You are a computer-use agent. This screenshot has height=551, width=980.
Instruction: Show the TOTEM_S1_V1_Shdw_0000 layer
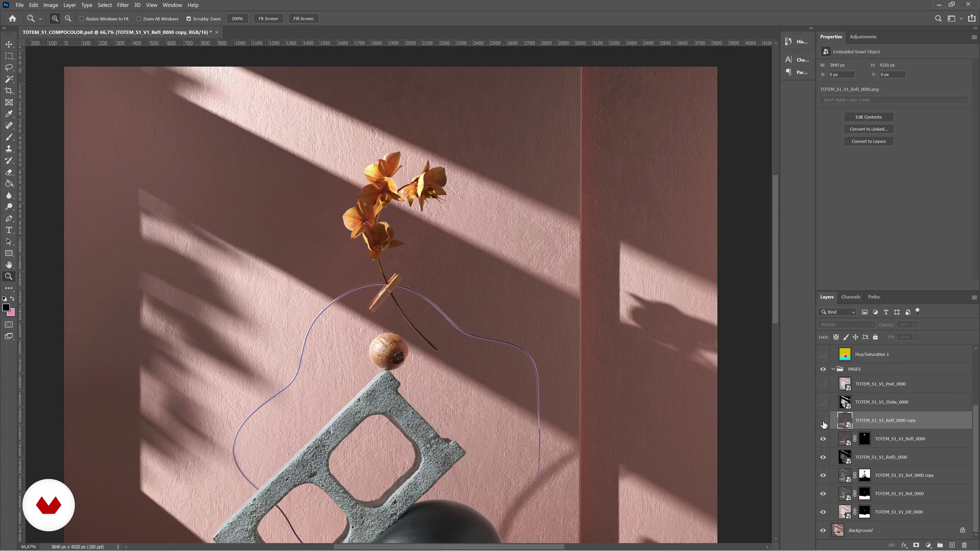pos(823,402)
